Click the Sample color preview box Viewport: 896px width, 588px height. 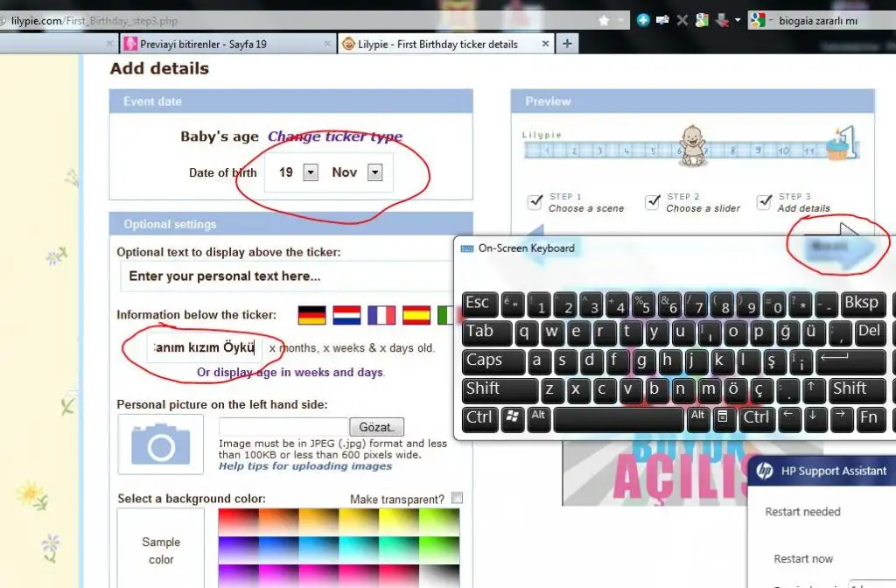pyautogui.click(x=161, y=549)
